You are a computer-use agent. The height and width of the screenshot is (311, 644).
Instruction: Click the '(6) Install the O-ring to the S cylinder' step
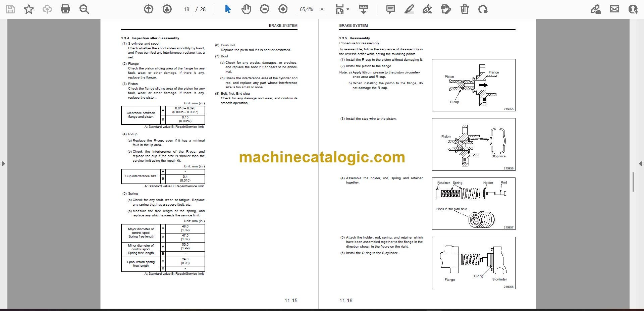click(369, 253)
